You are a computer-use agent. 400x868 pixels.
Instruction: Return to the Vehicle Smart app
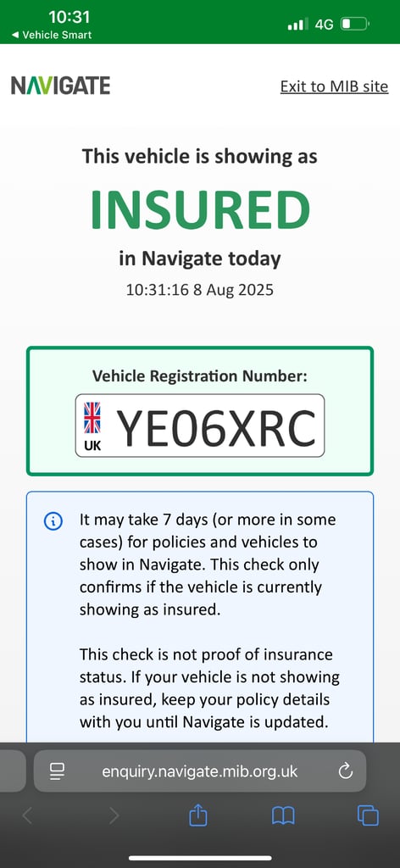click(x=52, y=35)
